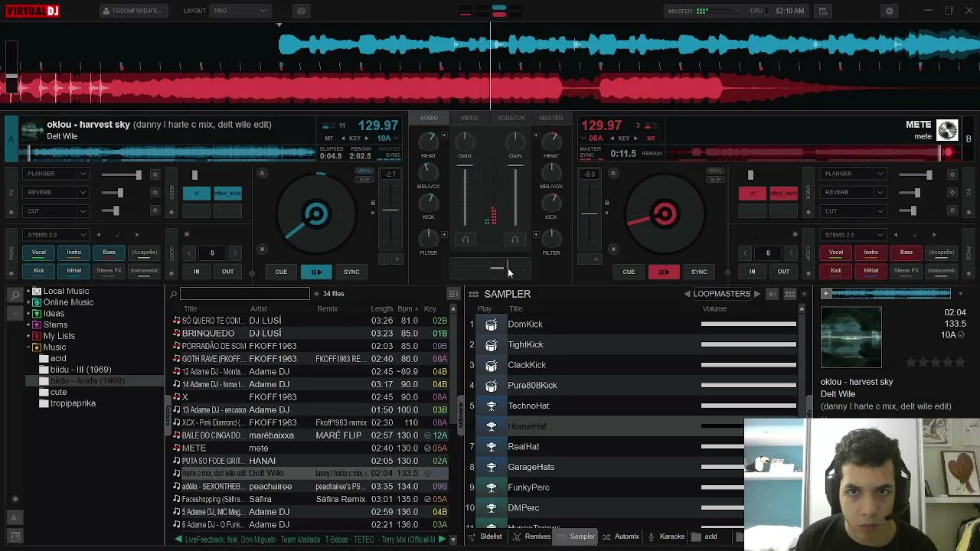The height and width of the screenshot is (551, 980).
Task: Click deck A's square stop button
Action: (x=262, y=249)
